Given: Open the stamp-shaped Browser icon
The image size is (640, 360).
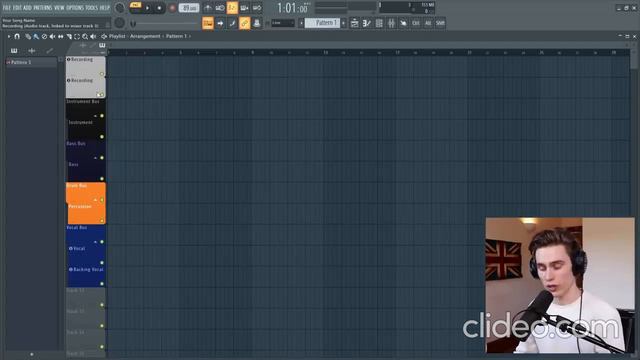Looking at the screenshot, I should click(257, 23).
